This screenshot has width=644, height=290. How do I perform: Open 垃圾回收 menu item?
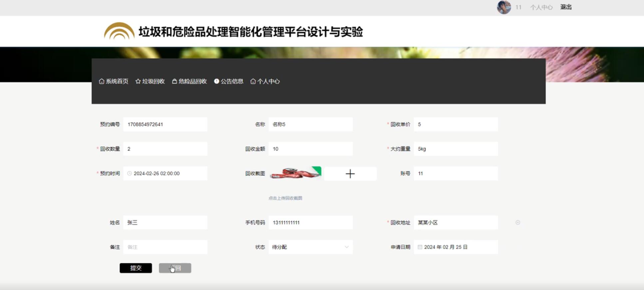pos(150,81)
